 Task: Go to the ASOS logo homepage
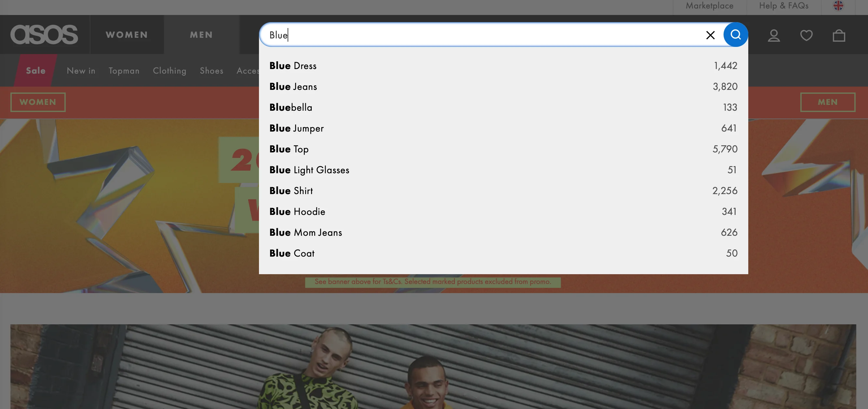point(44,35)
